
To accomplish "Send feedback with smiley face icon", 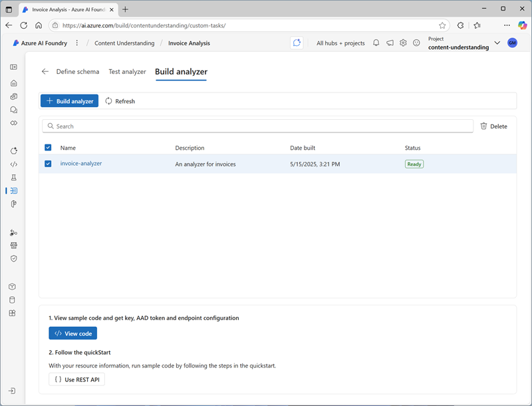I will coord(416,43).
